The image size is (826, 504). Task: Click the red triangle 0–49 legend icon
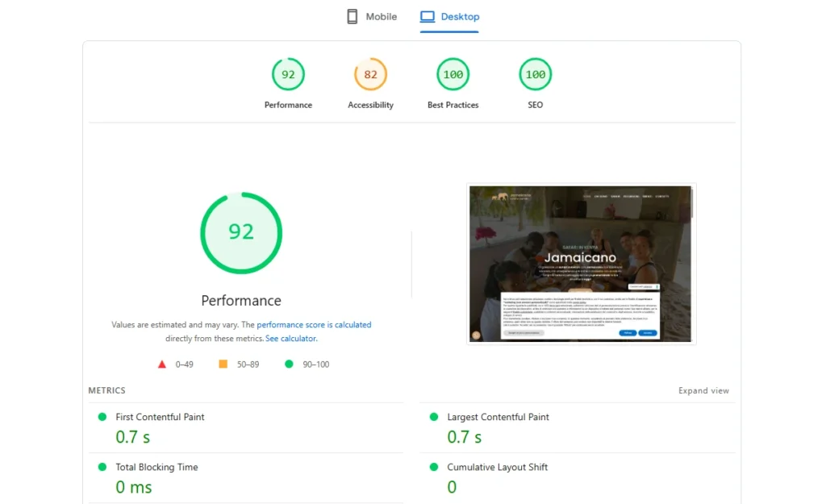click(162, 364)
